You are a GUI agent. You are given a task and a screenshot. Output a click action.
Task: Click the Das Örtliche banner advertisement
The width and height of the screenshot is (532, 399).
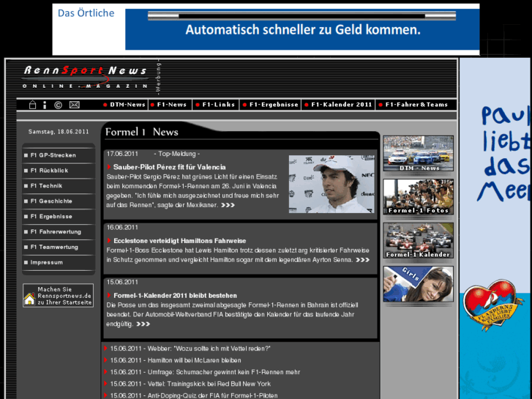(266, 29)
